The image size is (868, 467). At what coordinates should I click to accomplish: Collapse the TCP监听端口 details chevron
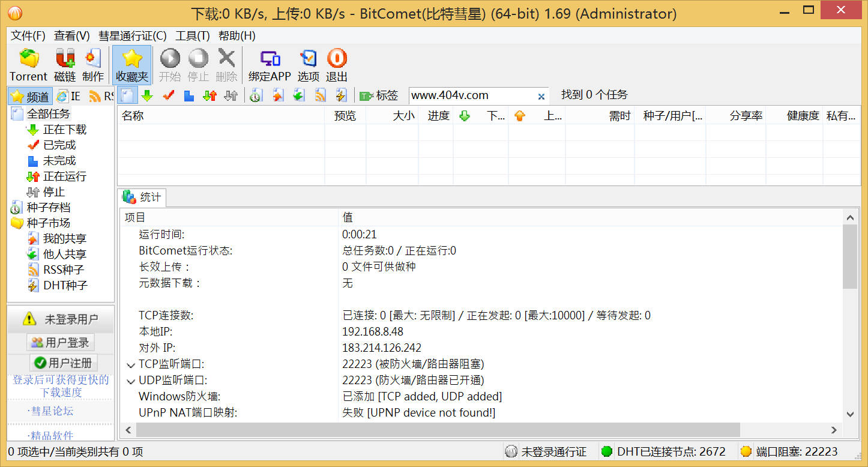coord(131,363)
